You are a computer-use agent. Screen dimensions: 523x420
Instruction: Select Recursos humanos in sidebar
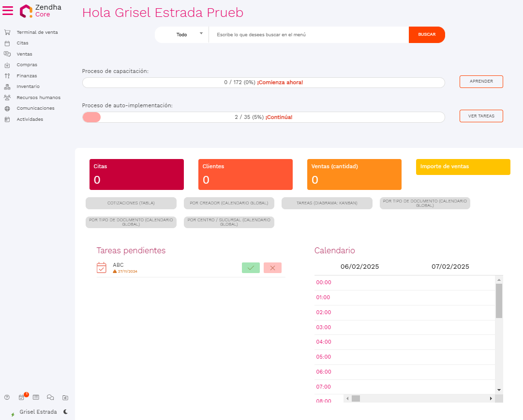(x=38, y=97)
